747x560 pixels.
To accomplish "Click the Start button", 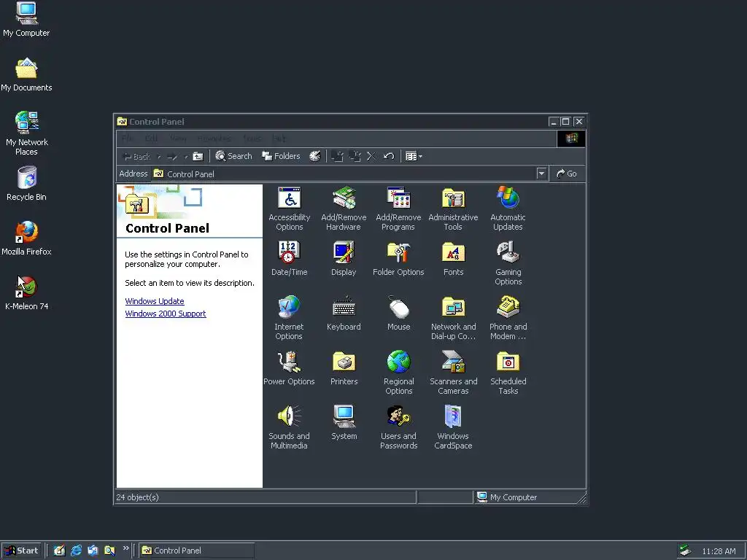I will click(x=21, y=551).
